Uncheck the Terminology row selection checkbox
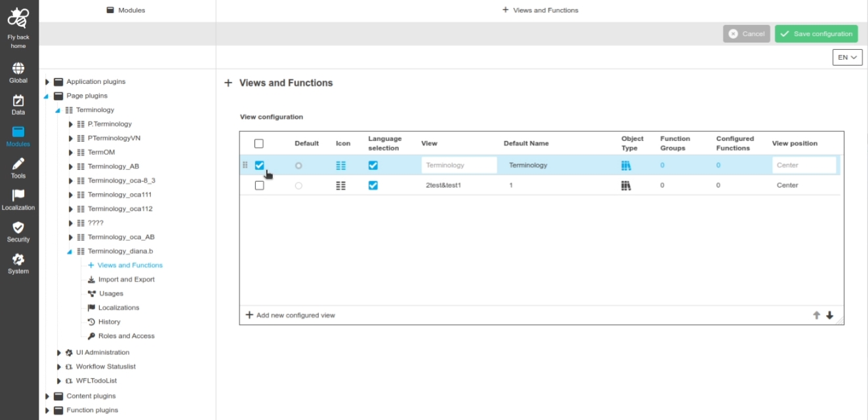 (x=259, y=165)
